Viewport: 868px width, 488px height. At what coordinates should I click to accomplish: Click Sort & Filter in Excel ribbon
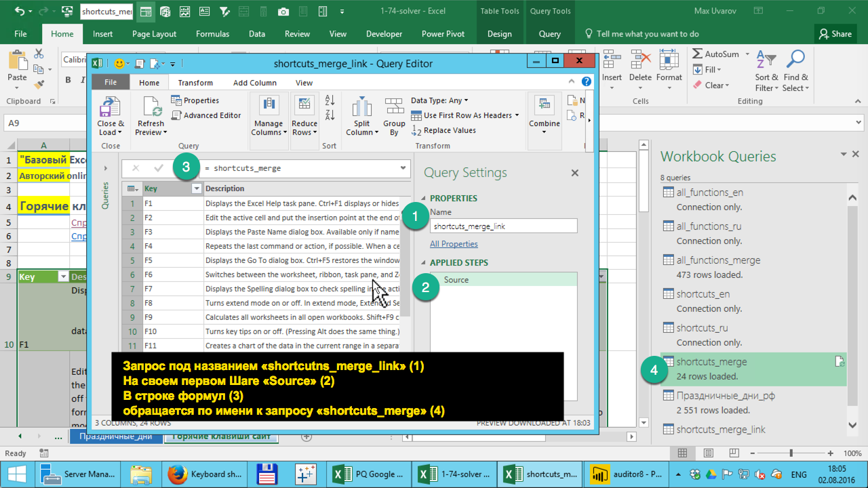click(x=767, y=71)
